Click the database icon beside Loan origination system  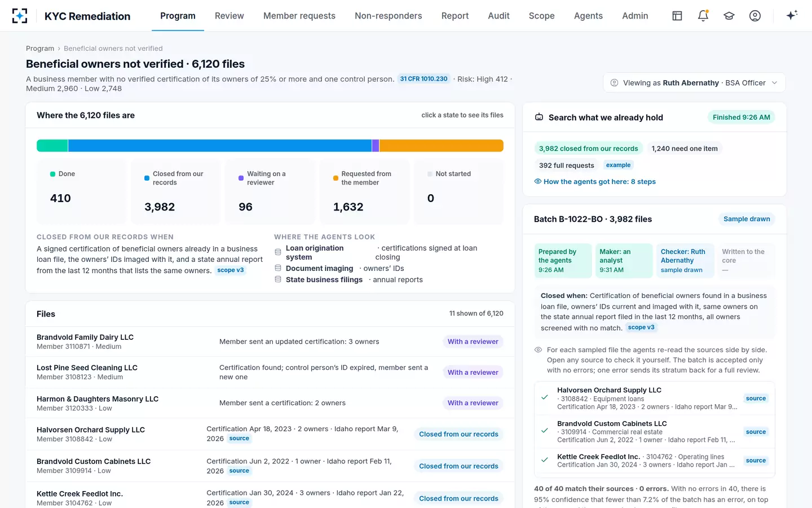278,252
